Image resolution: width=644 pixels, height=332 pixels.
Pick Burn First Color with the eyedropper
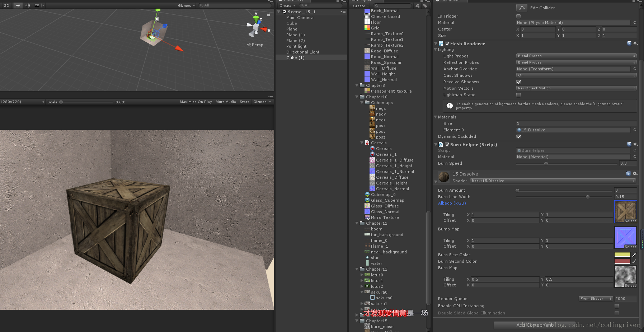[634, 255]
